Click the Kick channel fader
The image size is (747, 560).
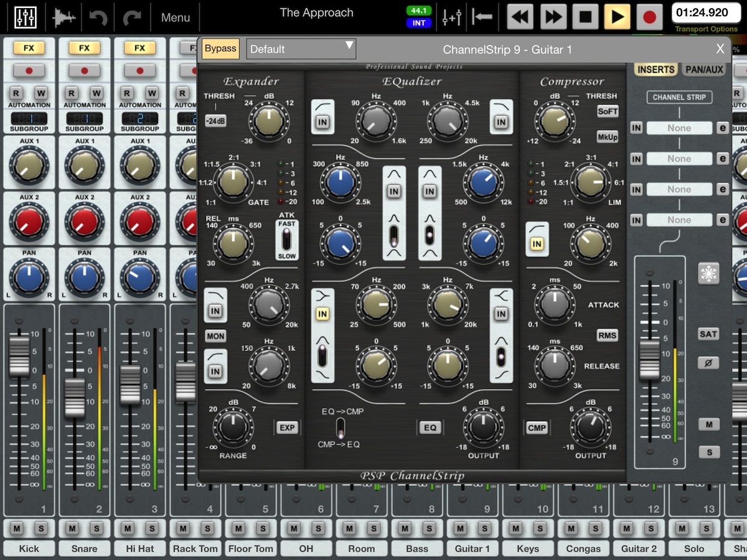pos(19,357)
